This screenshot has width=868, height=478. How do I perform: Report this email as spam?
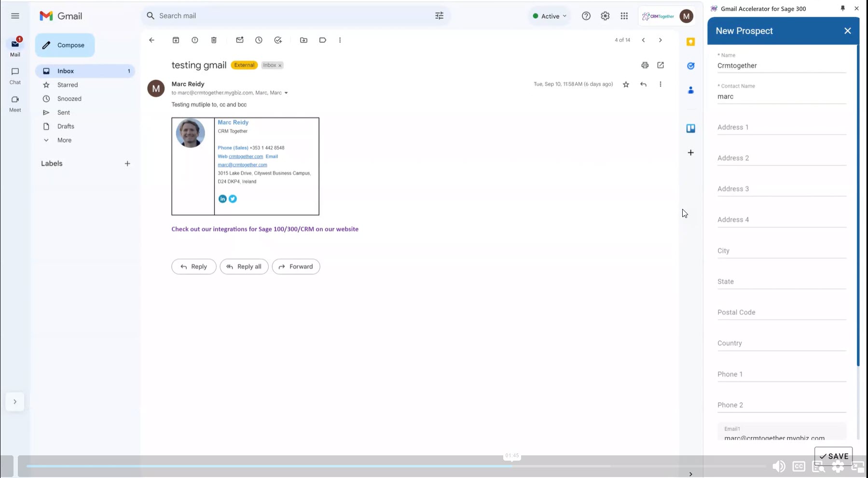pos(195,40)
